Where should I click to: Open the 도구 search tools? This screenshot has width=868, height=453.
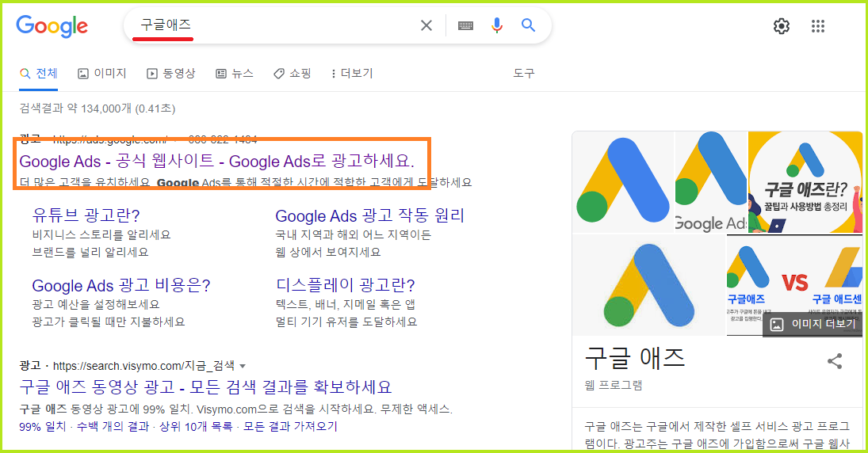click(524, 74)
